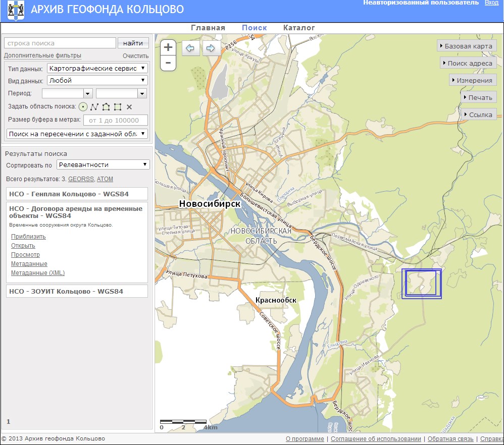Clear the drawn search area (X icon)
The image size is (504, 445).
point(129,106)
